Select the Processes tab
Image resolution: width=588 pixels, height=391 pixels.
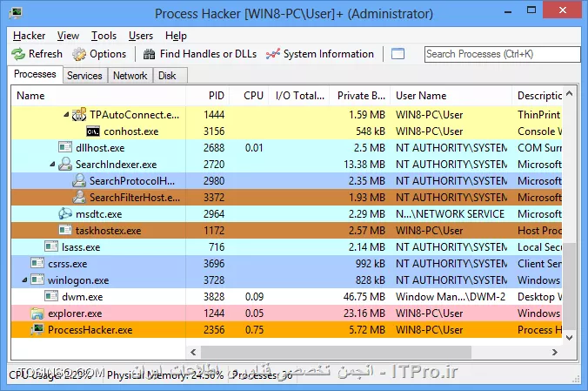point(35,74)
